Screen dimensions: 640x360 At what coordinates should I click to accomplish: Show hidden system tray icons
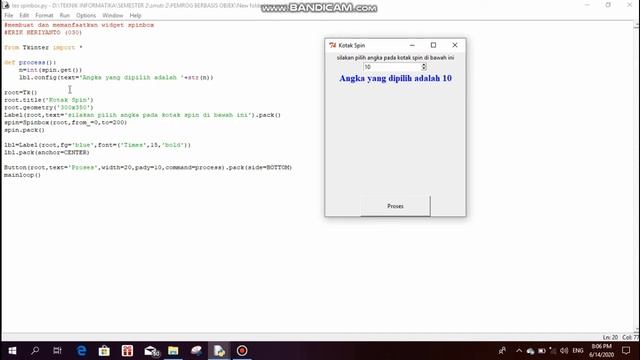519,351
